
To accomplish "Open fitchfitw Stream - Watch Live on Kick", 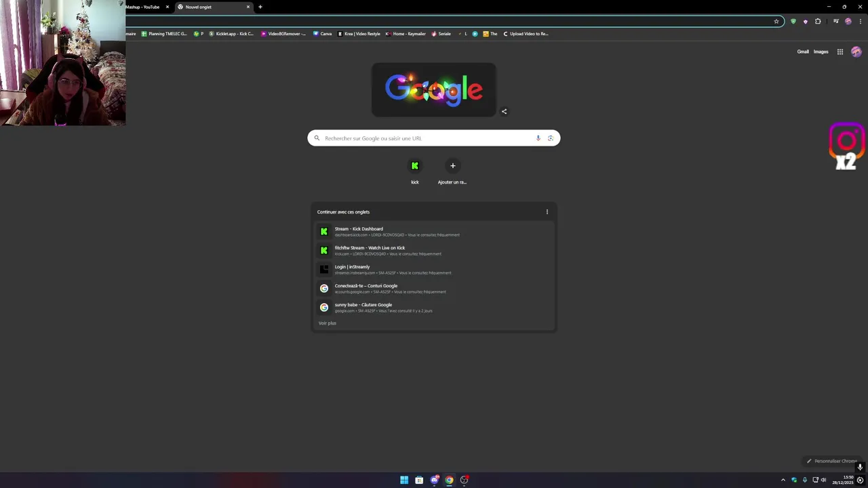I will (434, 251).
